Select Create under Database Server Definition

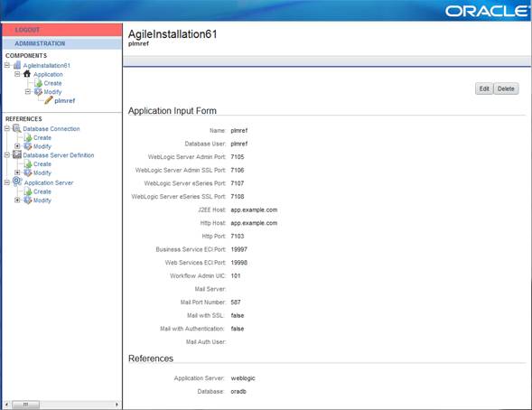click(x=42, y=164)
